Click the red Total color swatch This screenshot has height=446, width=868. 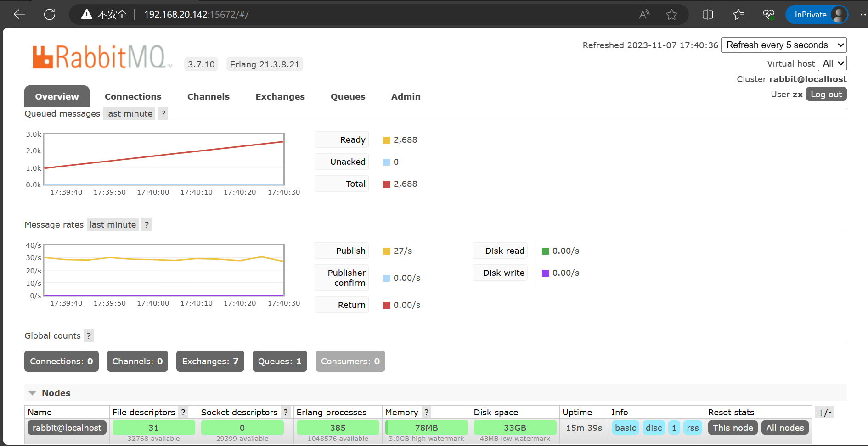[x=387, y=184]
